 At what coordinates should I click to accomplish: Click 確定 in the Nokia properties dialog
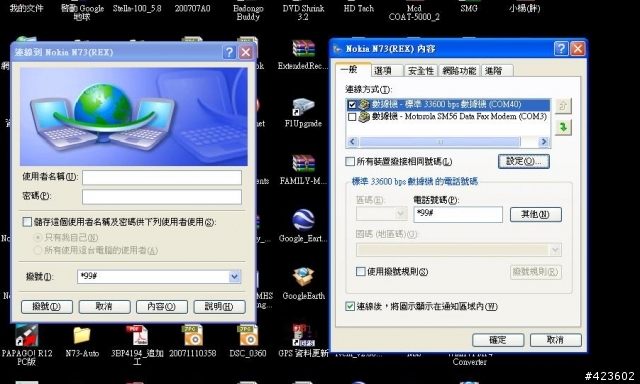[x=498, y=340]
